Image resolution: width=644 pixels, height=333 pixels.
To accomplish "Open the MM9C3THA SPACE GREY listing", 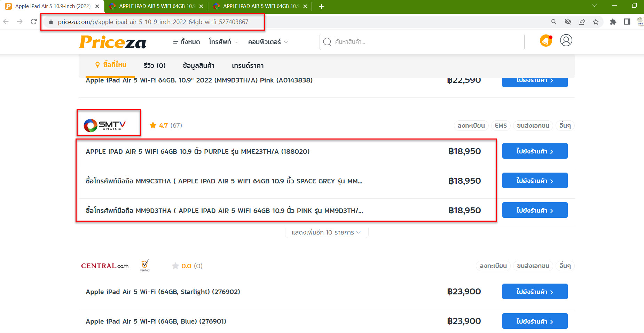I will click(224, 181).
